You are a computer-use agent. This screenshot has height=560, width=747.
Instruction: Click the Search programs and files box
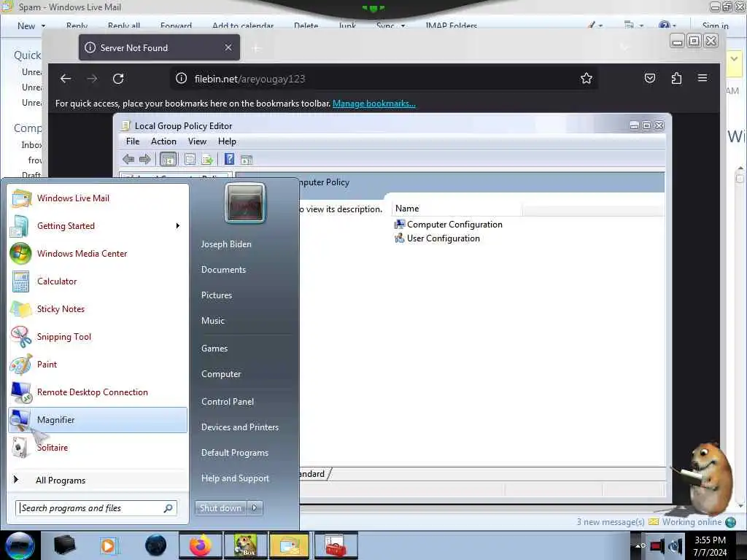(x=96, y=508)
